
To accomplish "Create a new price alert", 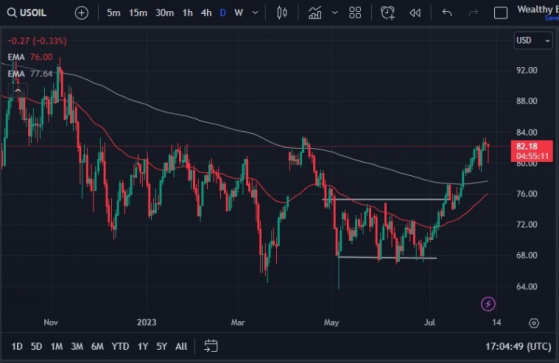I will (388, 13).
